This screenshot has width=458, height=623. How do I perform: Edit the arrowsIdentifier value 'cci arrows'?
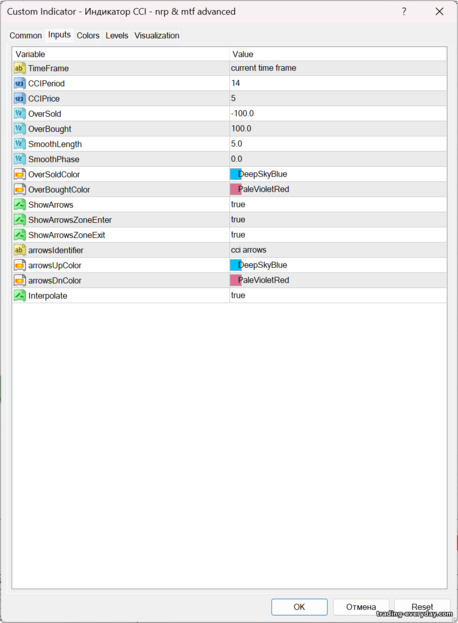[x=249, y=250]
